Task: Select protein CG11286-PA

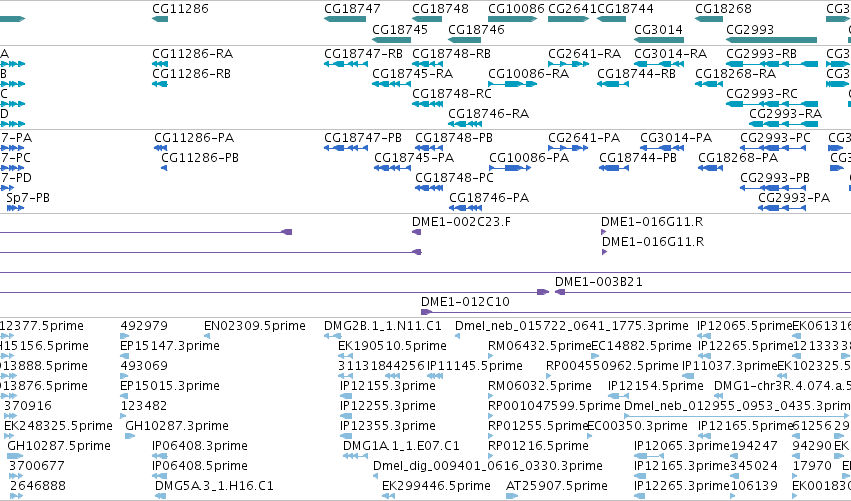Action: point(194,138)
